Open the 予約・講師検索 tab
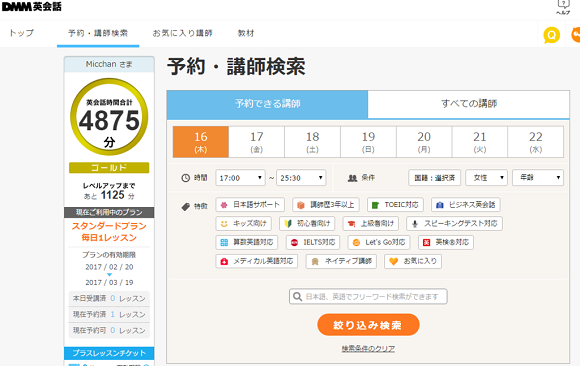The width and height of the screenshot is (580, 366). tap(98, 33)
